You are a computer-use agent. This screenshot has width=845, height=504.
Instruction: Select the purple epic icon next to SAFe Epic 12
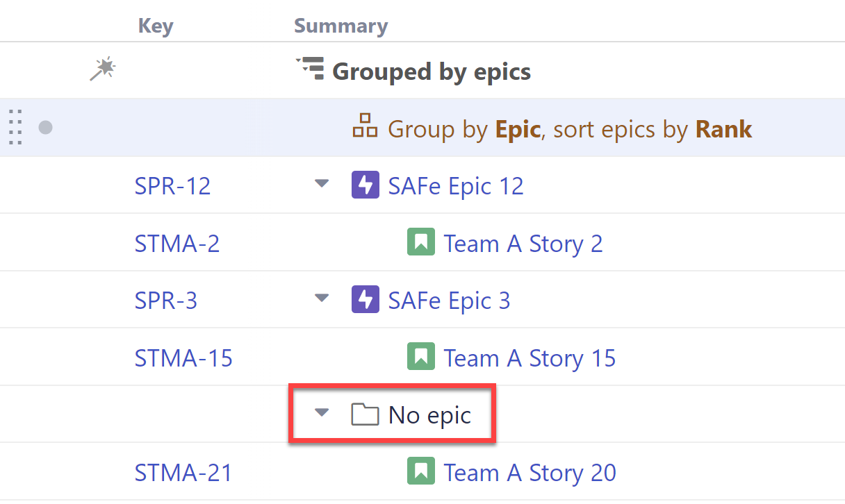[x=365, y=184]
